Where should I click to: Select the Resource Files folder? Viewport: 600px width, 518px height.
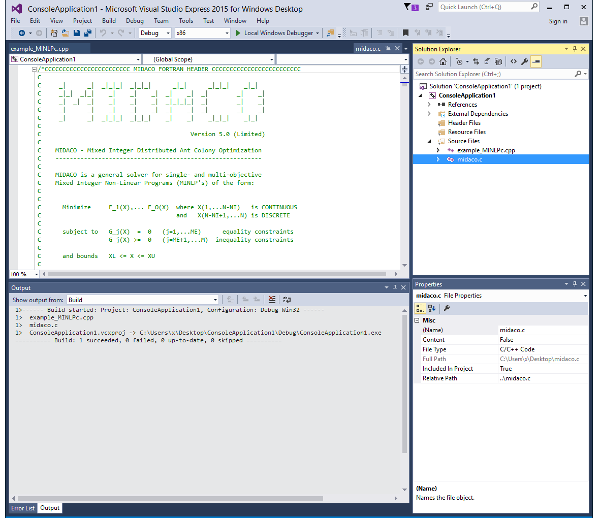pyautogui.click(x=467, y=132)
